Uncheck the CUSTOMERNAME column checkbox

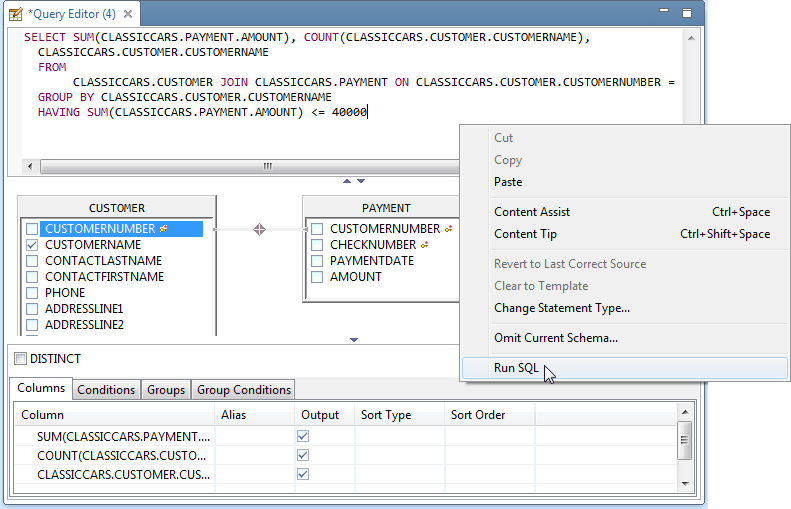[32, 245]
